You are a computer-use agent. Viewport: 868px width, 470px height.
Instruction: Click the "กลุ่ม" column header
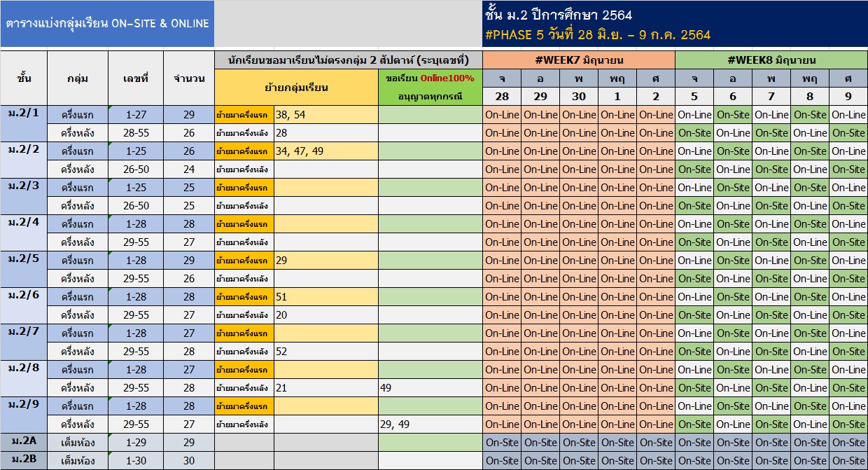78,78
